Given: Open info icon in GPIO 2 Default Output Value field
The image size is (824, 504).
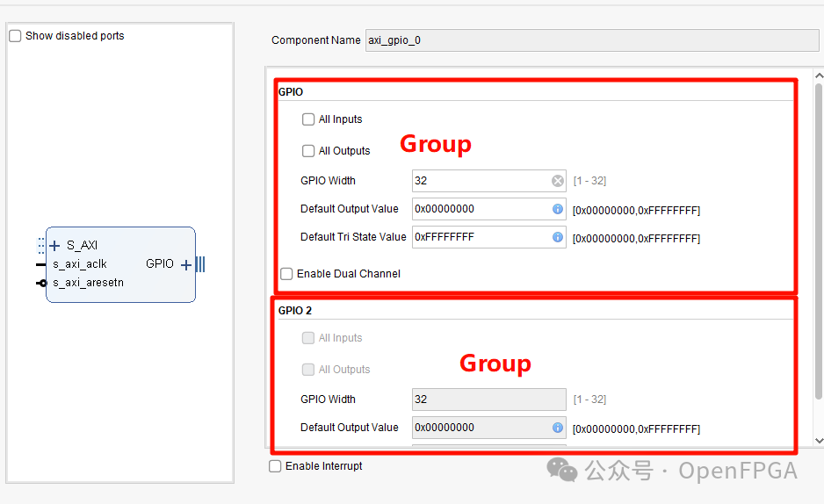Looking at the screenshot, I should click(x=558, y=428).
